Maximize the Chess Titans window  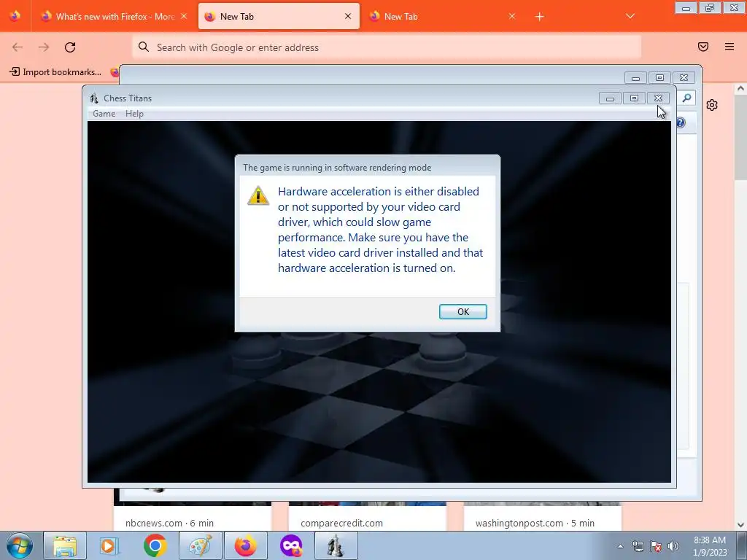[x=634, y=98]
